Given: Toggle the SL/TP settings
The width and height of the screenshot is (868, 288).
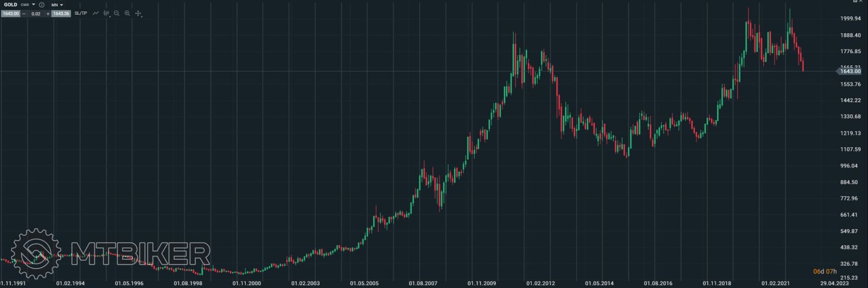Looking at the screenshot, I should pos(80,13).
